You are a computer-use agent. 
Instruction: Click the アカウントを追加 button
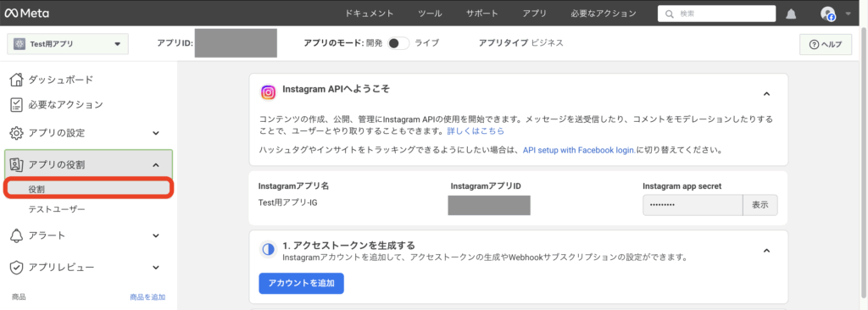coord(301,283)
